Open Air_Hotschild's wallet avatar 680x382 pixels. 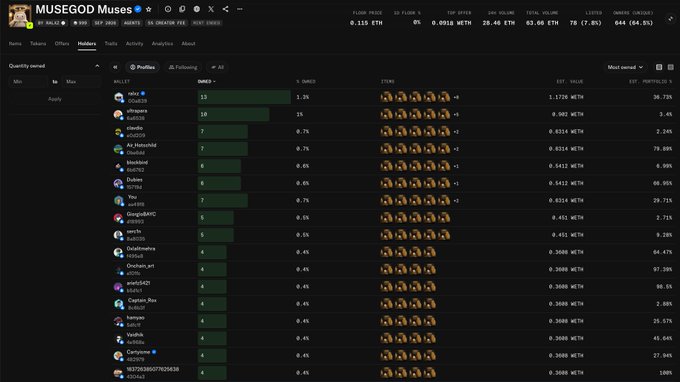coord(118,149)
